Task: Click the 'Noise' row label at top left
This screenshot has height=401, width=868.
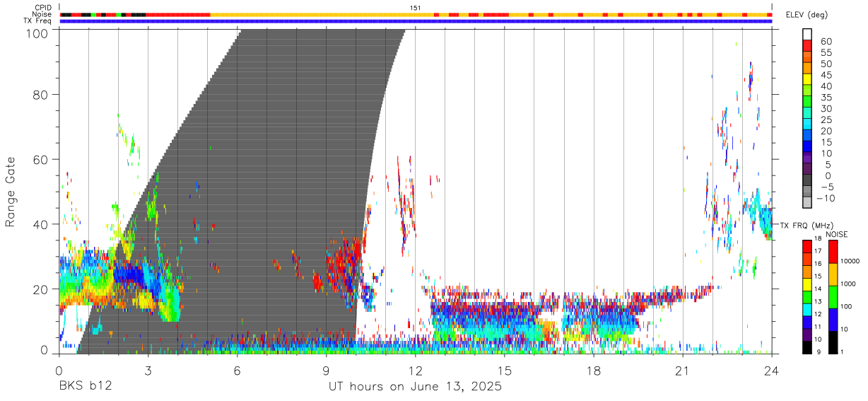Action: (42, 14)
